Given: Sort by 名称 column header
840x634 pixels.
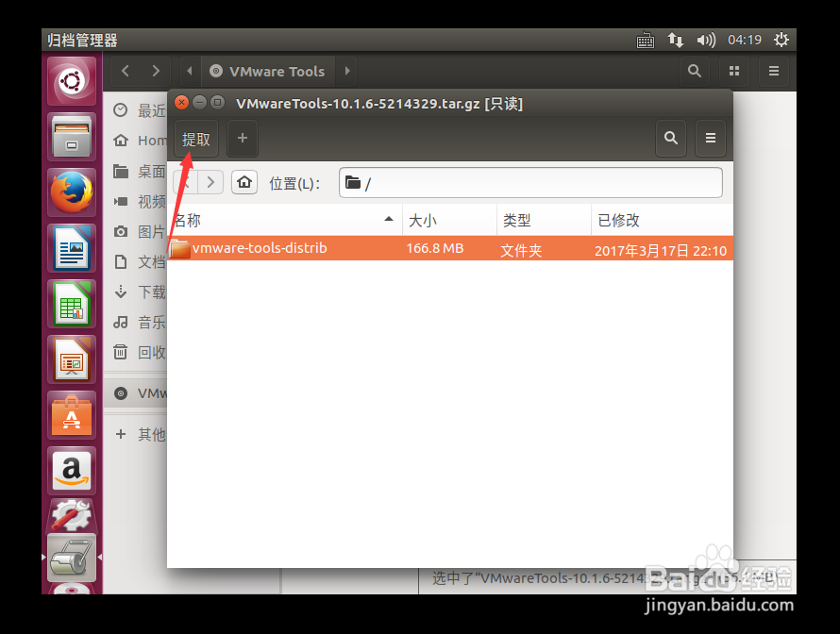Looking at the screenshot, I should point(284,220).
